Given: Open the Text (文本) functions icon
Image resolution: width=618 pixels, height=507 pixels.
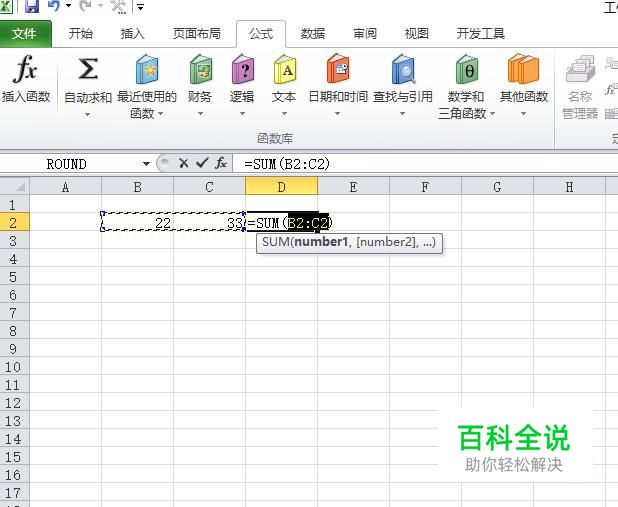Looking at the screenshot, I should coord(284,69).
